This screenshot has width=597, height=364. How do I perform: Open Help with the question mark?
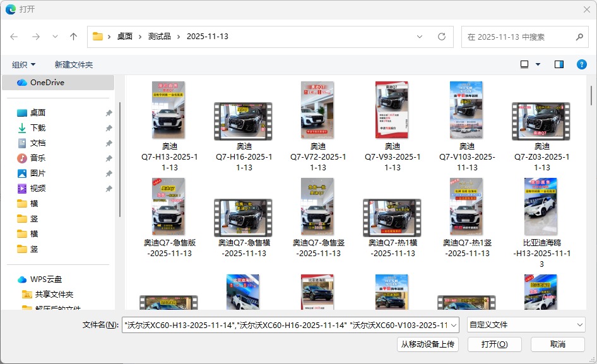(581, 64)
